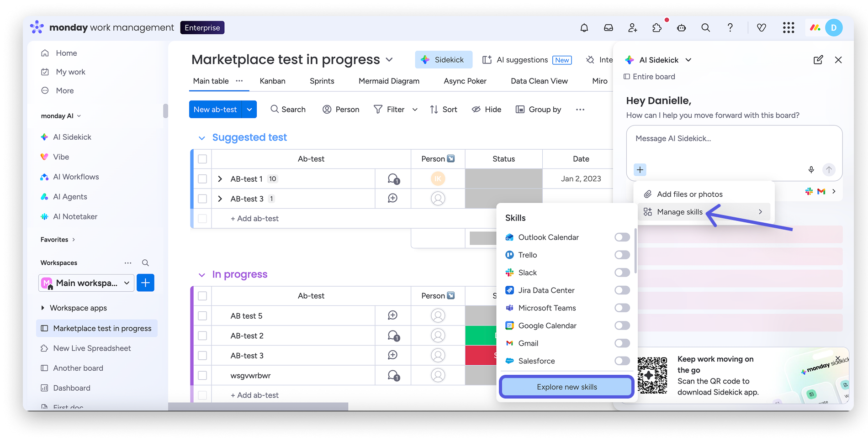Expand Workspace apps tree
Image resolution: width=868 pixels, height=441 pixels.
[43, 308]
